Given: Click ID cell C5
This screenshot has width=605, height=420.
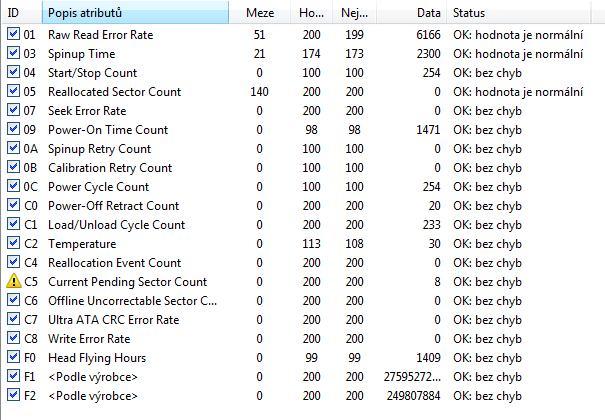Looking at the screenshot, I should tap(31, 282).
